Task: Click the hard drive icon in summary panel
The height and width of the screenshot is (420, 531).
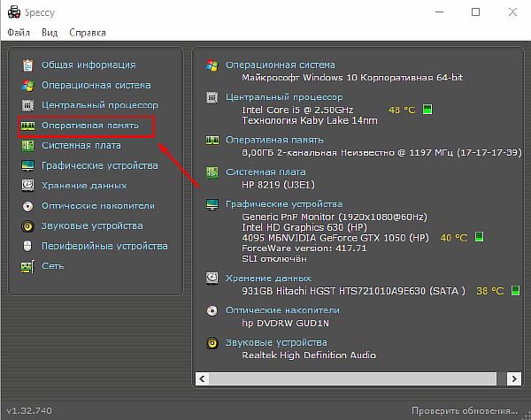Action: click(212, 279)
